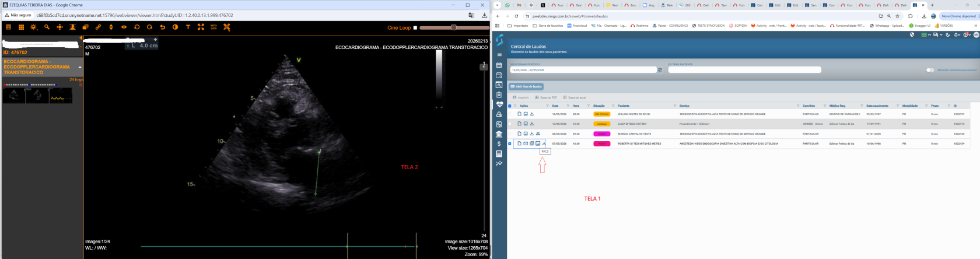Check the Willian Sintes row checkbox
The width and height of the screenshot is (980, 259).
510,114
